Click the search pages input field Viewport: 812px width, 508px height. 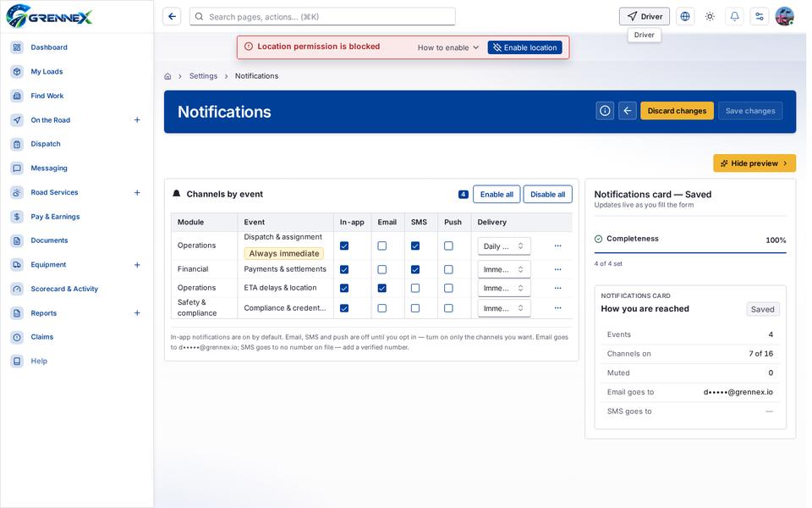(x=322, y=17)
